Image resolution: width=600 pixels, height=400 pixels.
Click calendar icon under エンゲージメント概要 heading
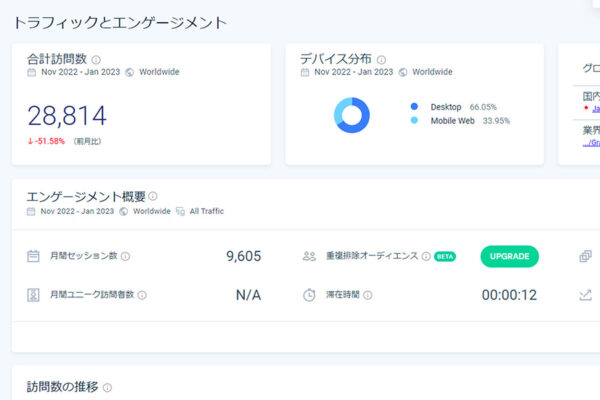pyautogui.click(x=31, y=211)
